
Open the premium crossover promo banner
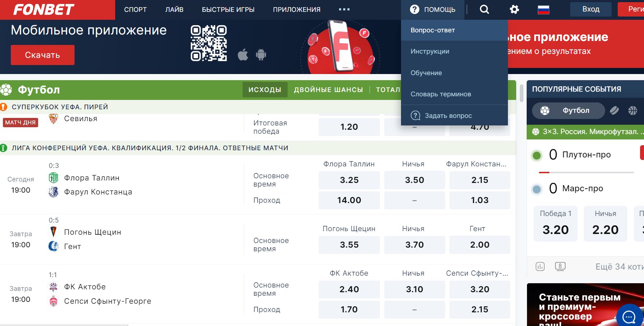coord(585,305)
